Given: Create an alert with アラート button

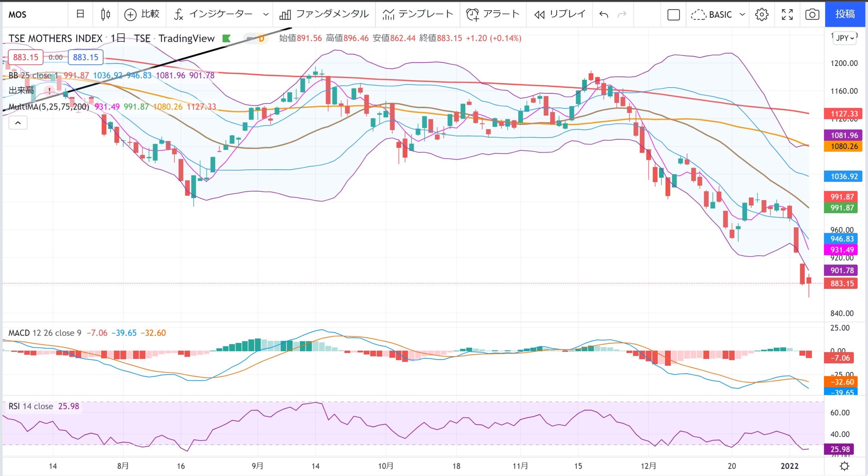Looking at the screenshot, I should pos(493,14).
